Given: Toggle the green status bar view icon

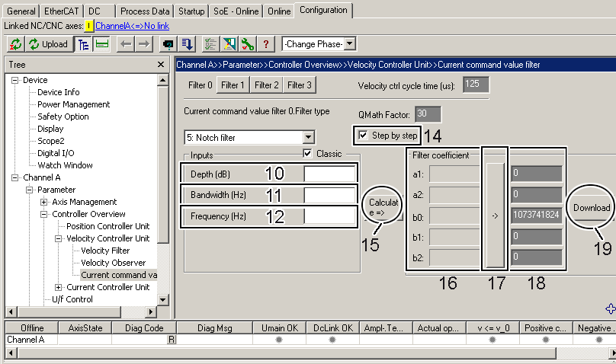Looking at the screenshot, I should point(101,44).
